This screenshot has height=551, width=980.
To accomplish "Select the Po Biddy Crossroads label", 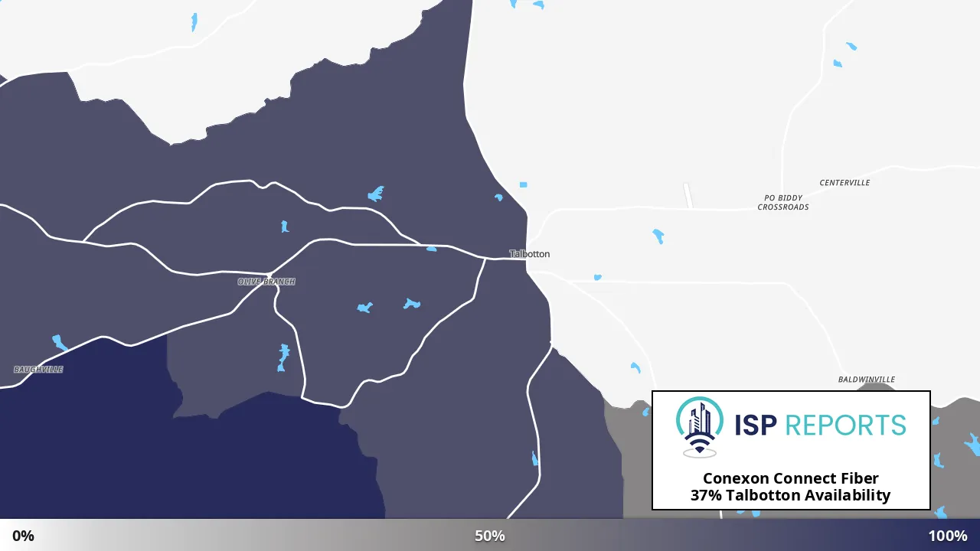I will pyautogui.click(x=783, y=203).
